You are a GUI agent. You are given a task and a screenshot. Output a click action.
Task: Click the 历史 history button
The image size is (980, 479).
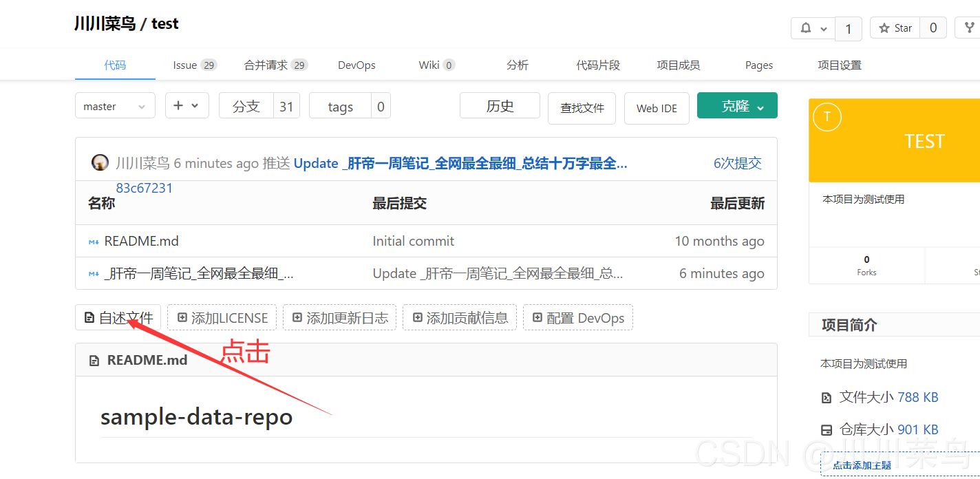coord(500,106)
